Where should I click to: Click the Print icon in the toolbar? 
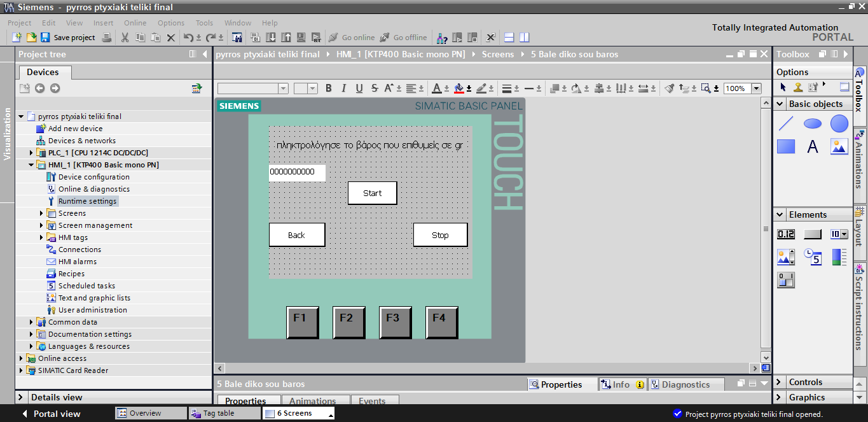tap(107, 38)
